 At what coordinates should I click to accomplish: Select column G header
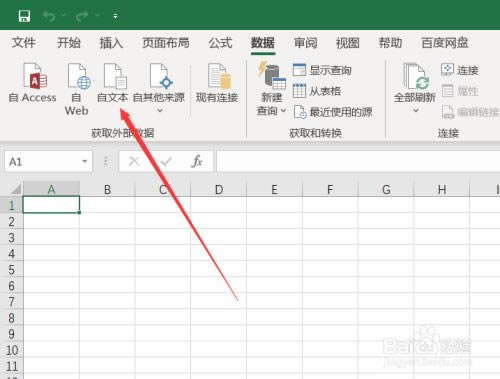coord(386,189)
